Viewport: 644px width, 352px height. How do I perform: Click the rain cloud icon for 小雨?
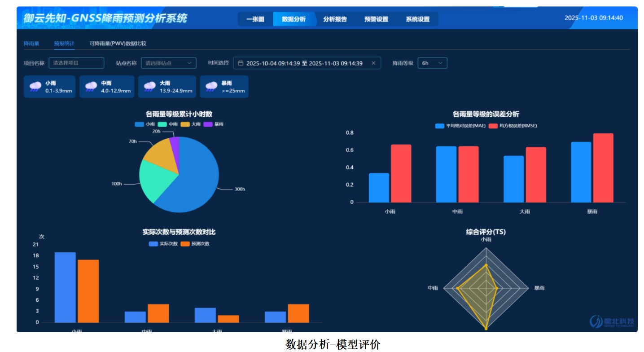[x=35, y=87]
